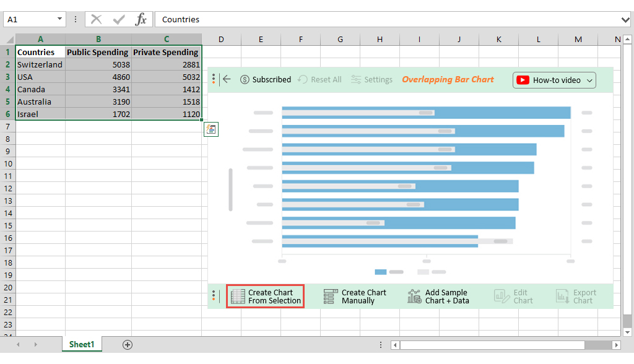The width and height of the screenshot is (634, 364).
Task: Open the toolbar three-dot menu
Action: (214, 79)
